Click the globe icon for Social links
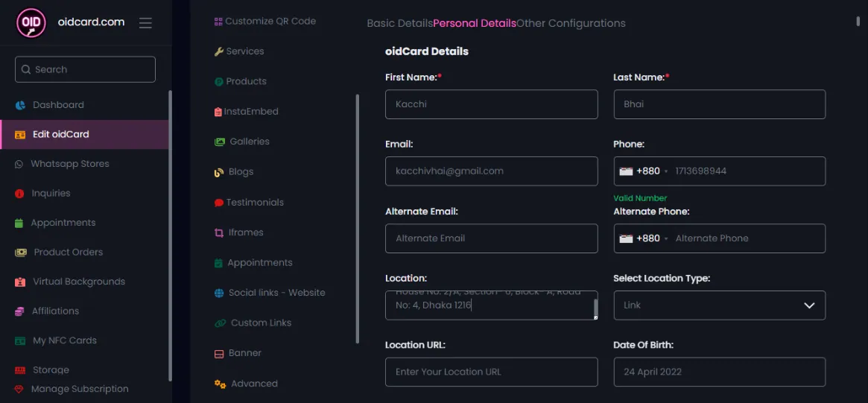The image size is (868, 403). (x=219, y=293)
